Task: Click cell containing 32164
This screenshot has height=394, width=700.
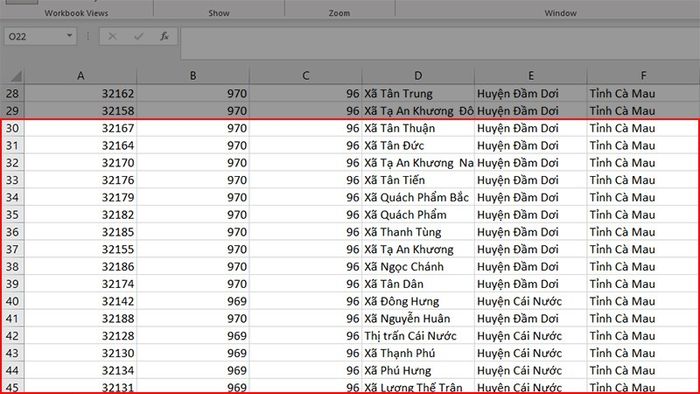Action: (x=80, y=145)
